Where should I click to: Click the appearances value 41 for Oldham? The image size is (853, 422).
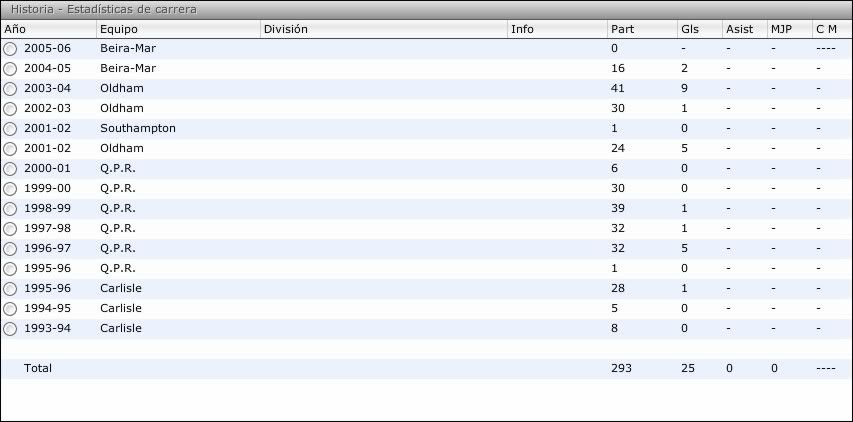(617, 88)
